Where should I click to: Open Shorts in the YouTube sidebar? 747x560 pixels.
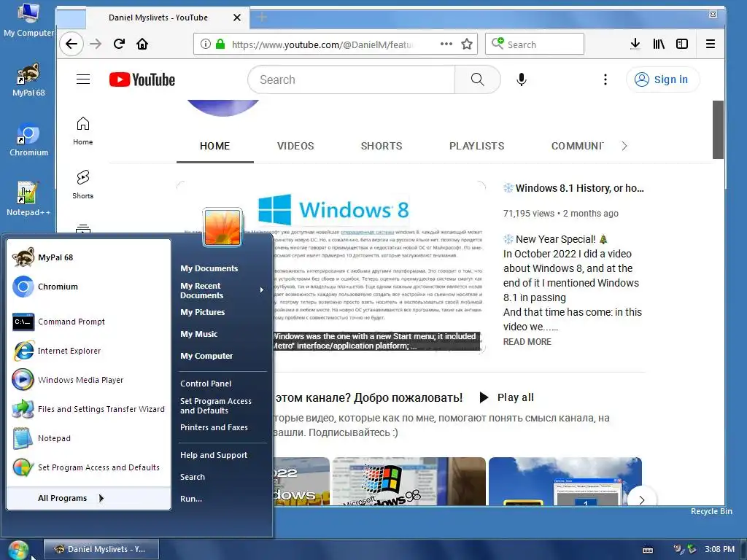(x=83, y=184)
